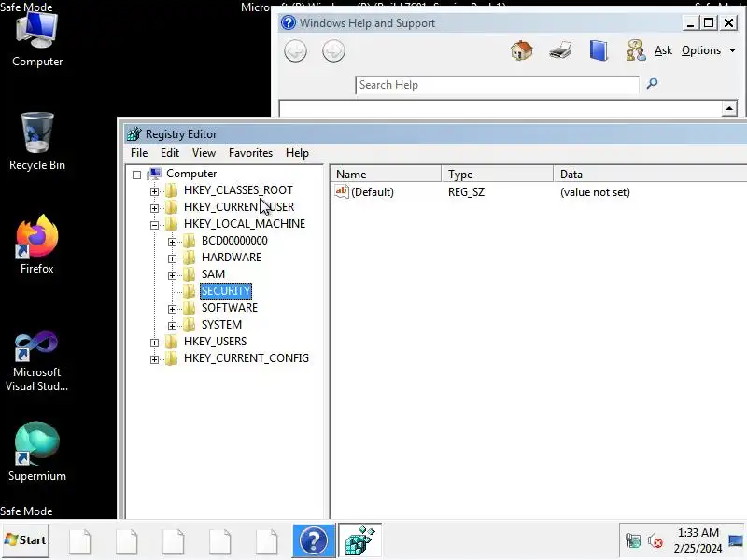The image size is (747, 560).
Task: Click the "(value not set)" data cell
Action: click(x=595, y=192)
